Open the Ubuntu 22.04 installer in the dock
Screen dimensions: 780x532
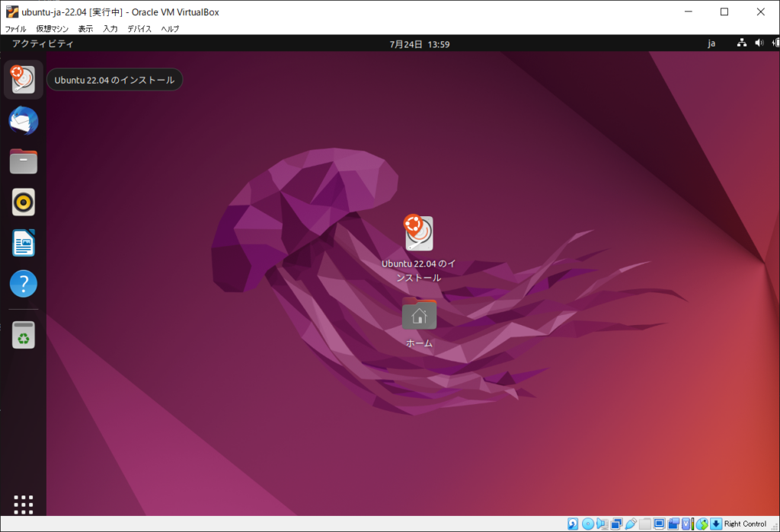23,80
